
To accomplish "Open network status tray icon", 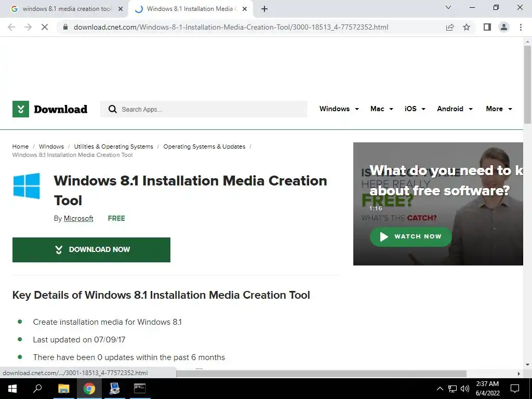I will [x=453, y=389].
